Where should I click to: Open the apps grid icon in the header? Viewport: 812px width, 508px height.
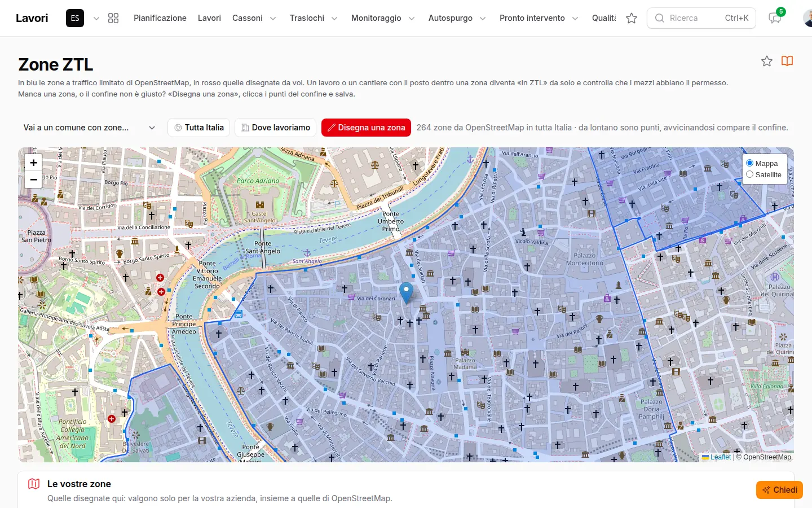[x=113, y=18]
